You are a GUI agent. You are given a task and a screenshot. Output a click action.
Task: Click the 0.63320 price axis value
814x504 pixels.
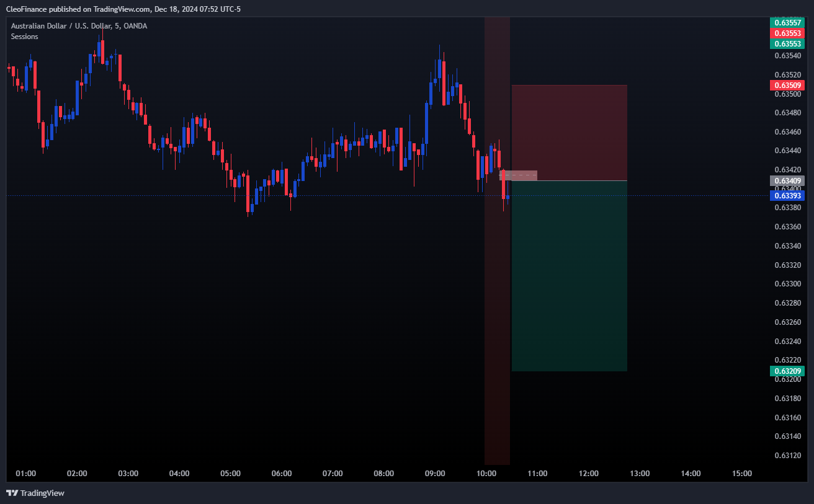788,265
